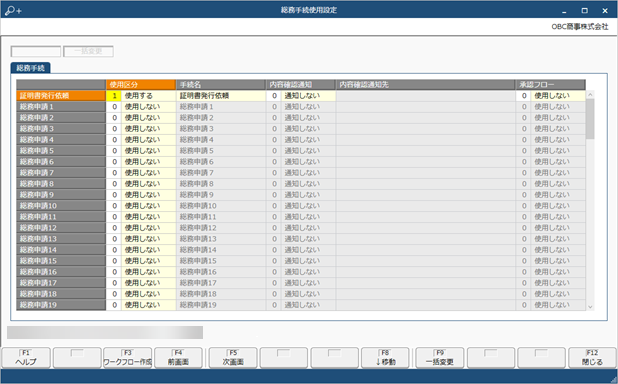Click 承認フロー column header

click(551, 84)
